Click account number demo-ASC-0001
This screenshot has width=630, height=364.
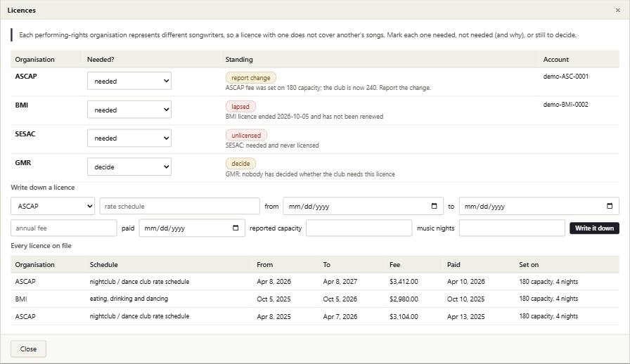point(566,76)
